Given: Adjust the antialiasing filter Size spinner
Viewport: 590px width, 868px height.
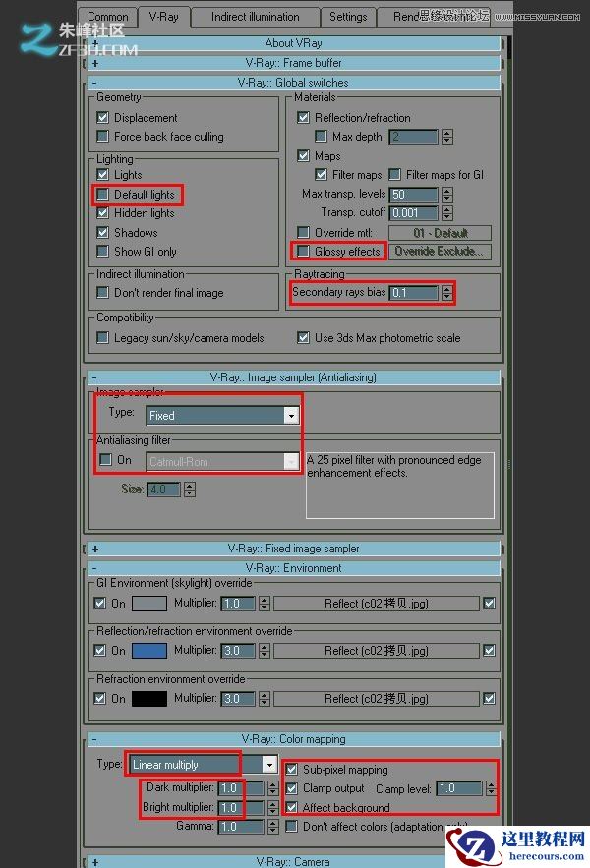Looking at the screenshot, I should pyautogui.click(x=190, y=490).
